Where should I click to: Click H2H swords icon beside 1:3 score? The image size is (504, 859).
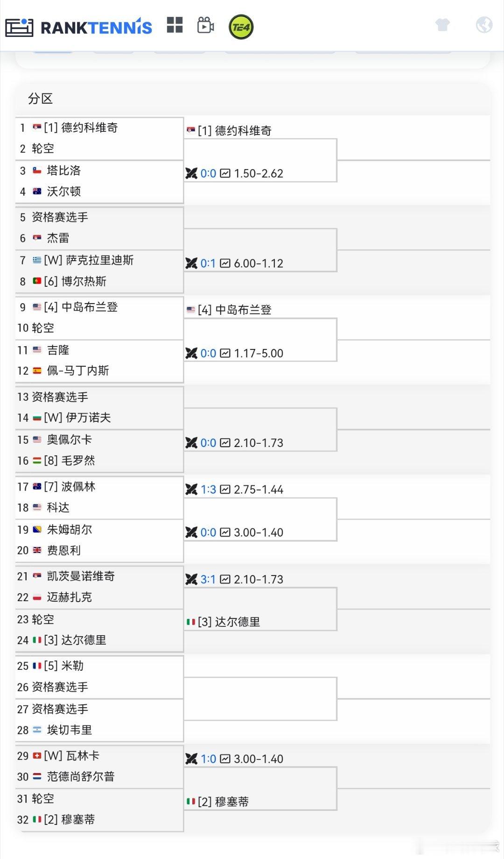click(192, 490)
